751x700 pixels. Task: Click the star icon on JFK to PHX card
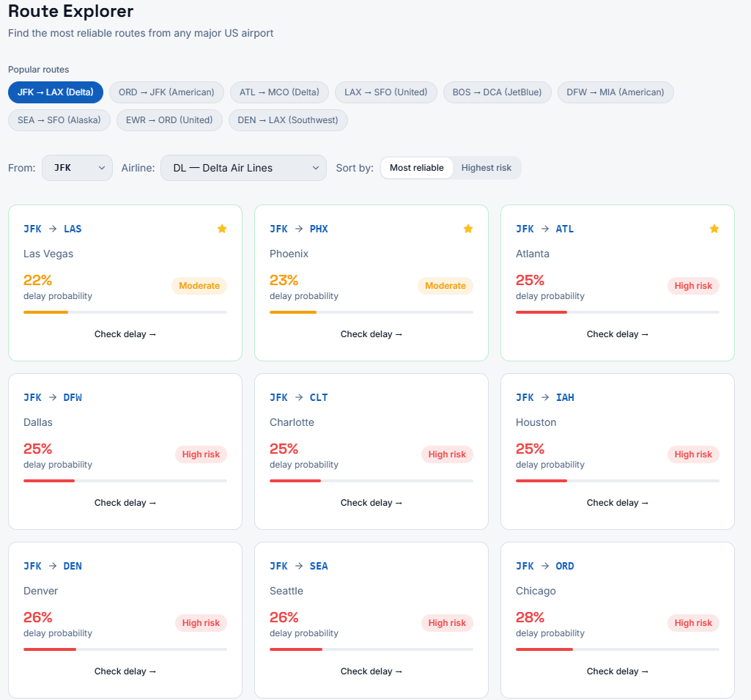[x=468, y=229]
